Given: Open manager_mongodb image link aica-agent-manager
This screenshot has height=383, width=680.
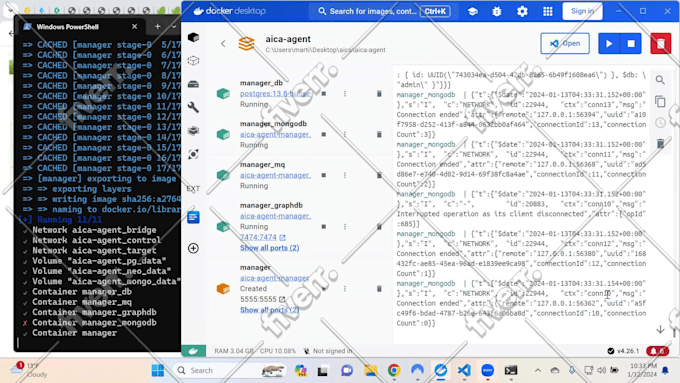Looking at the screenshot, I should [275, 134].
